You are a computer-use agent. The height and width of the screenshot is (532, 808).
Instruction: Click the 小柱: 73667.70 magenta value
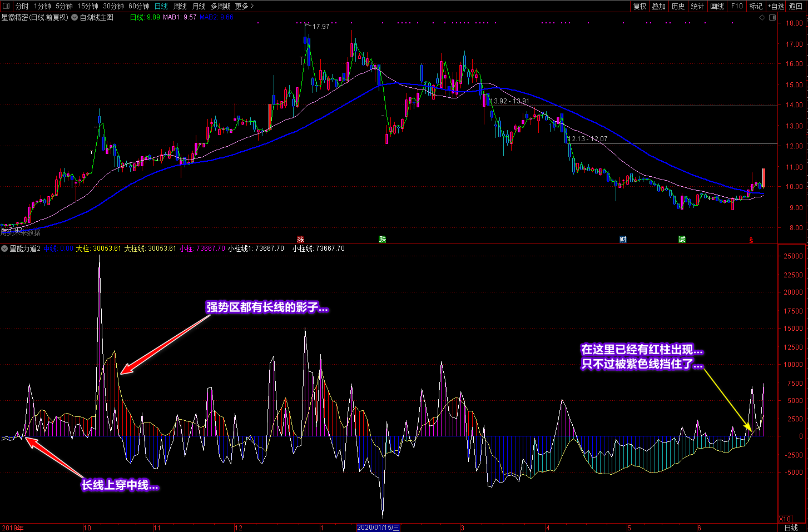(202, 248)
